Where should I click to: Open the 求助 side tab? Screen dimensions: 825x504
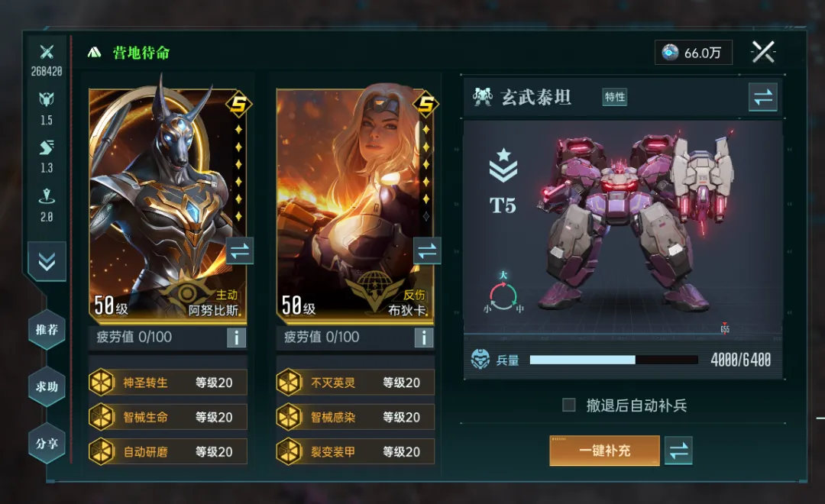coord(47,386)
